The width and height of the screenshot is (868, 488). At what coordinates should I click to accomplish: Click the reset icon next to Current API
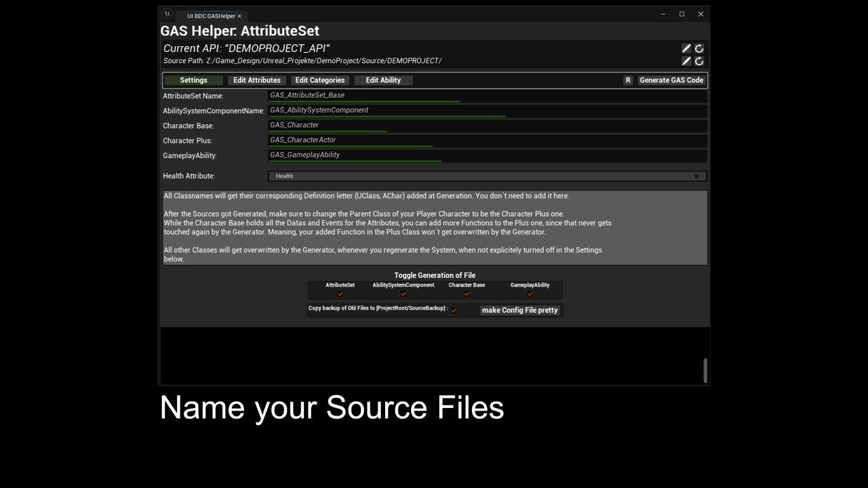click(699, 48)
